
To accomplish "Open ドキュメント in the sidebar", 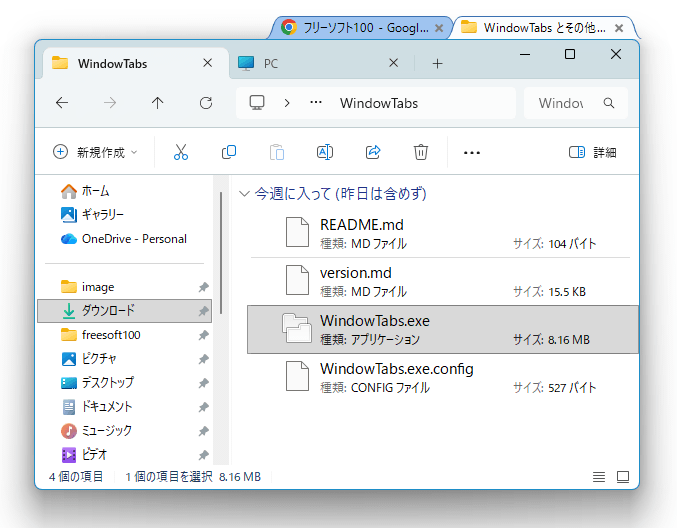I will (124, 407).
